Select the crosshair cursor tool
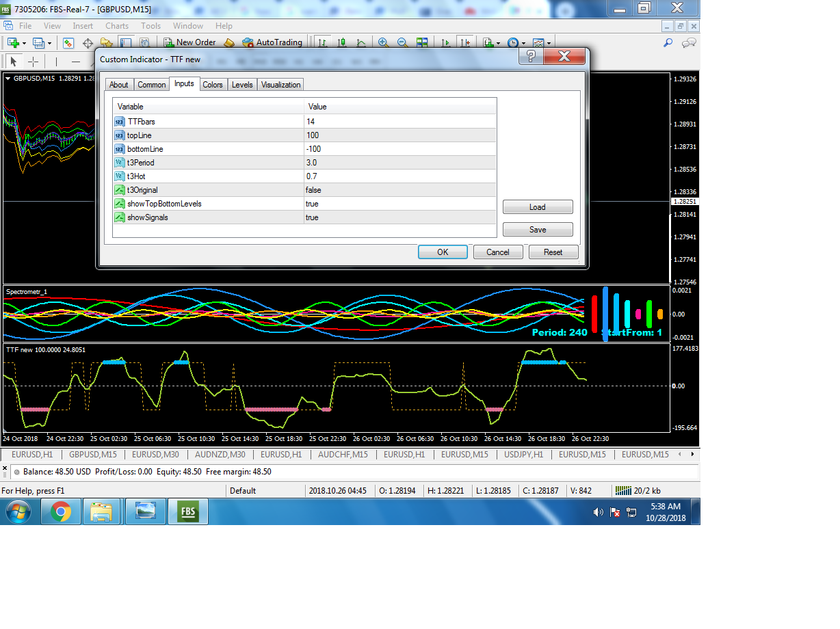 point(33,62)
